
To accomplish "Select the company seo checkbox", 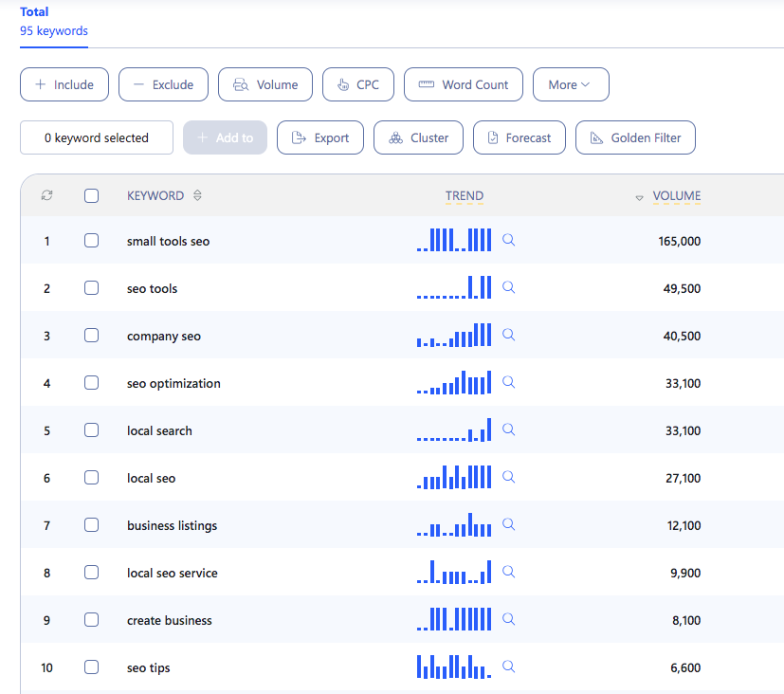I will pyautogui.click(x=92, y=335).
